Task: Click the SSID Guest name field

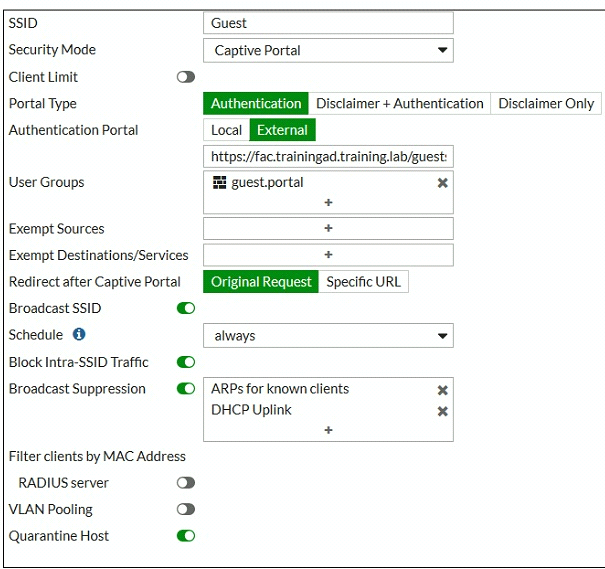Action: (328, 23)
